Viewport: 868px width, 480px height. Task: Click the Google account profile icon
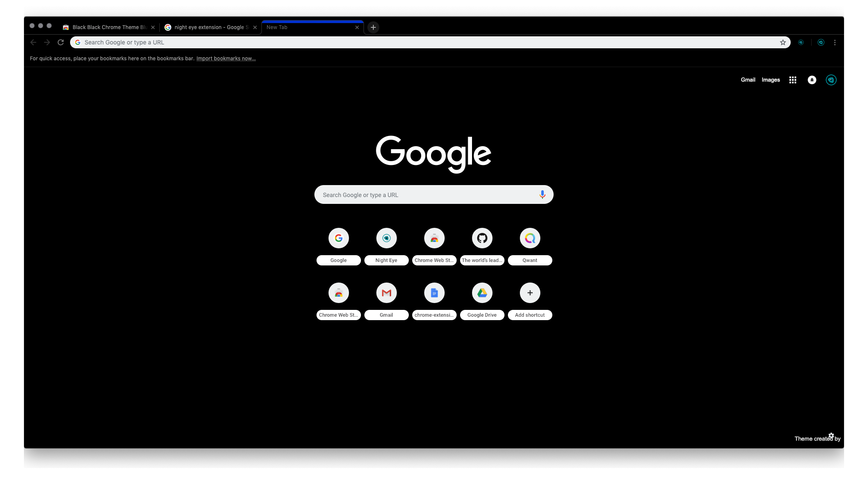(x=831, y=80)
